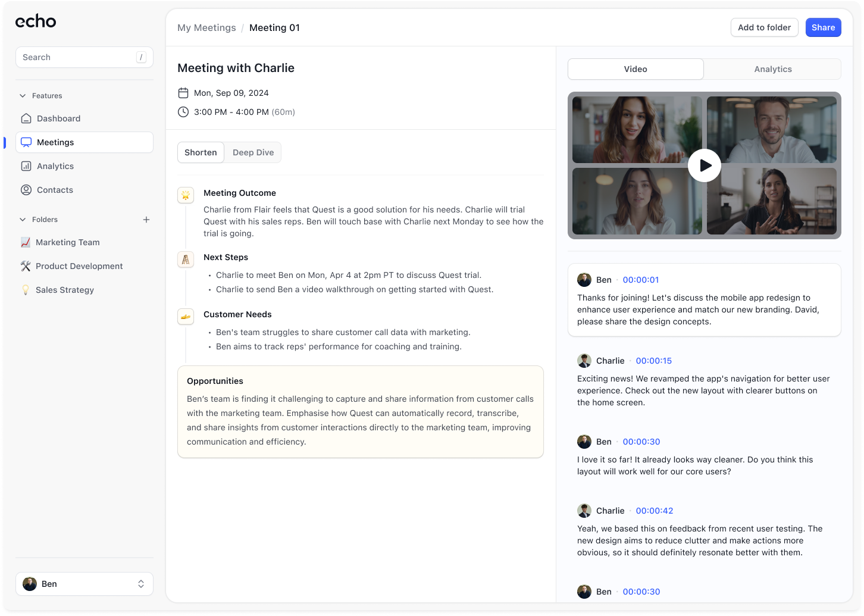Click the Next Steps heading
864x616 pixels.
click(x=226, y=257)
